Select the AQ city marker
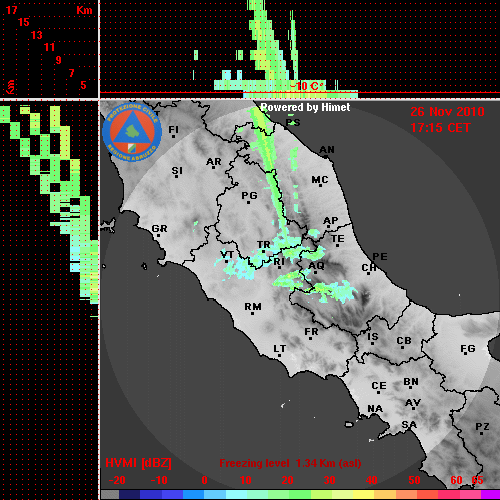 (315, 272)
